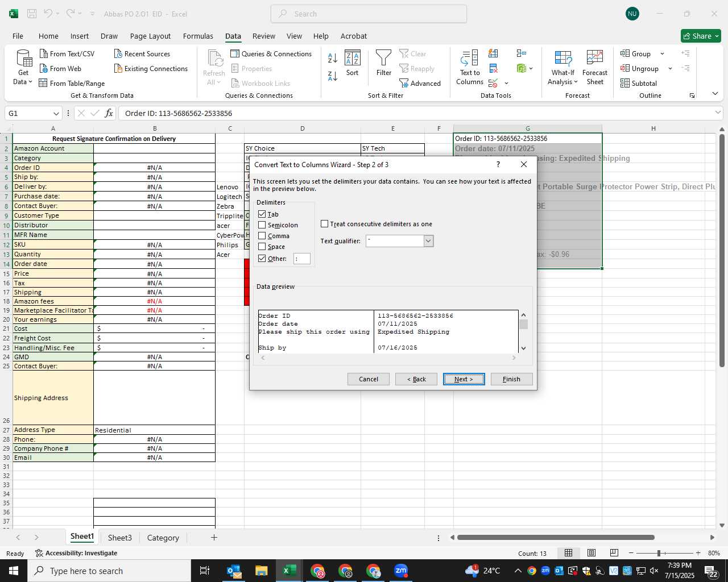Switch to Sheet3
The width and height of the screenshot is (728, 582).
pyautogui.click(x=119, y=538)
